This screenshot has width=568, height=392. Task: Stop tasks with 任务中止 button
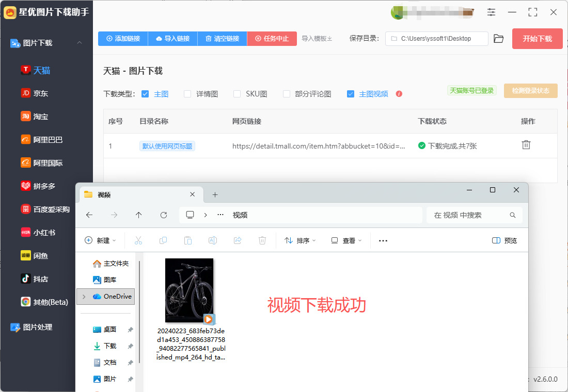coord(272,38)
